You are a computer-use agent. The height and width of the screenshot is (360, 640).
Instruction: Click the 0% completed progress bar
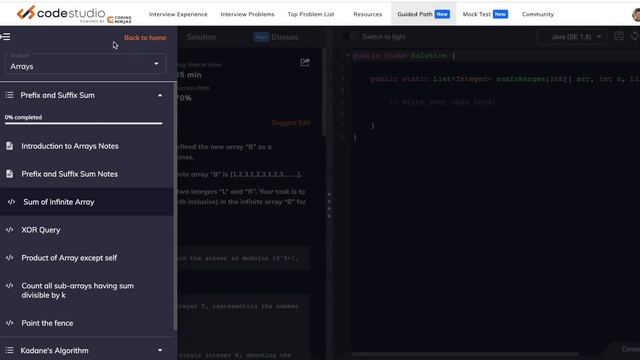pos(84,123)
